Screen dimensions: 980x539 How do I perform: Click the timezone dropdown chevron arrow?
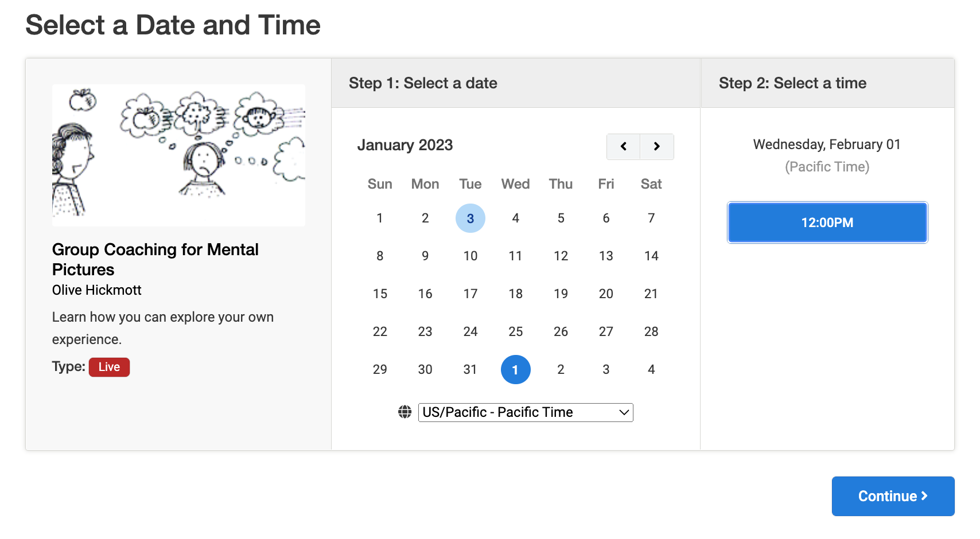623,412
